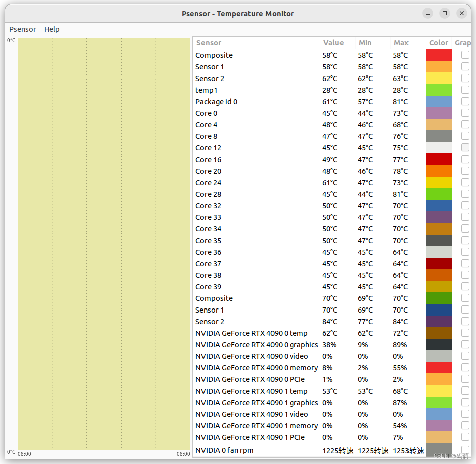Click the gray color swatch for Core 8
This screenshot has height=464, width=476.
tap(439, 136)
